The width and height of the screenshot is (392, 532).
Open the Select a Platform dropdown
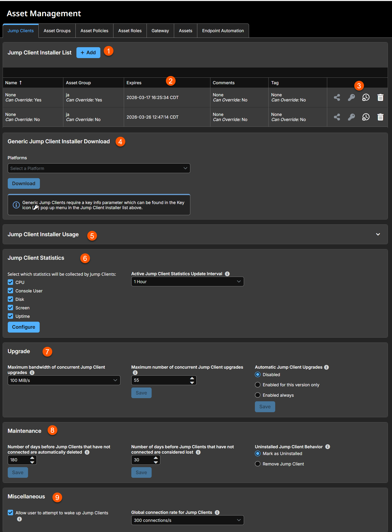tap(99, 168)
